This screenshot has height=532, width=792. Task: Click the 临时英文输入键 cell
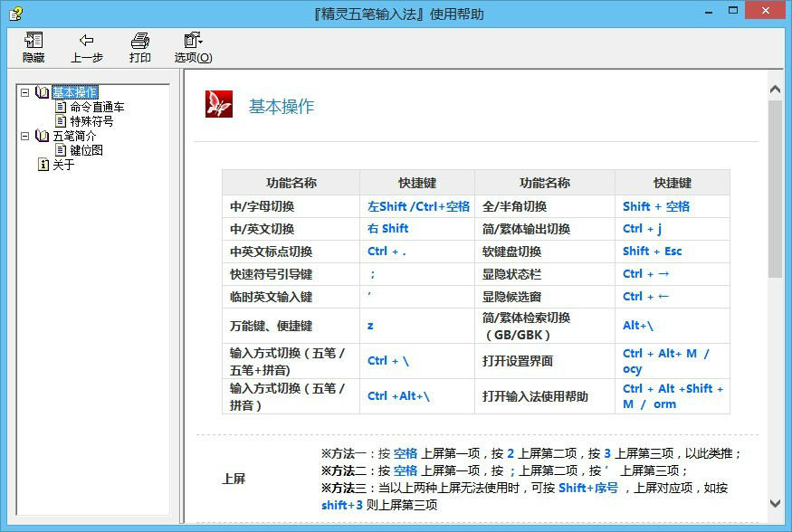pyautogui.click(x=291, y=297)
